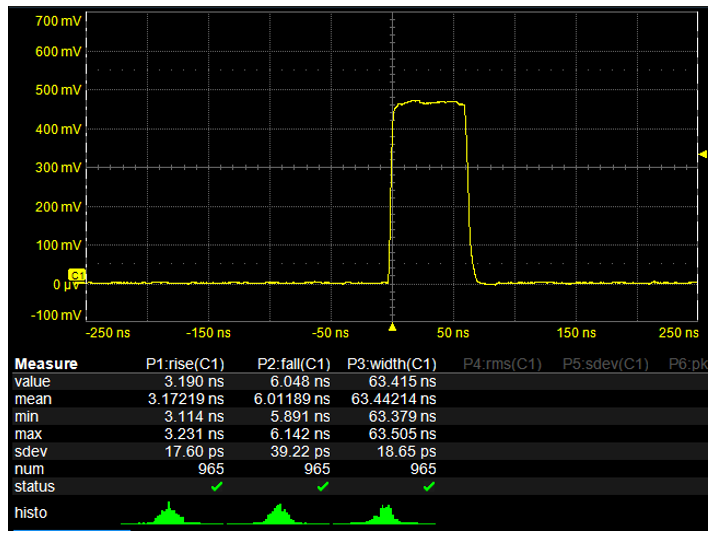
Task: Click the 50 ns time axis label
Action: 453,333
